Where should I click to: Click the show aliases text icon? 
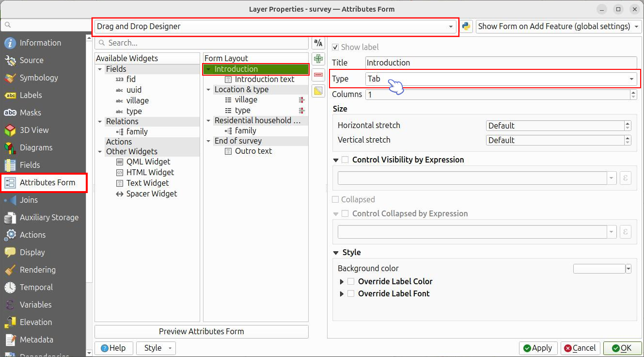[x=318, y=43]
